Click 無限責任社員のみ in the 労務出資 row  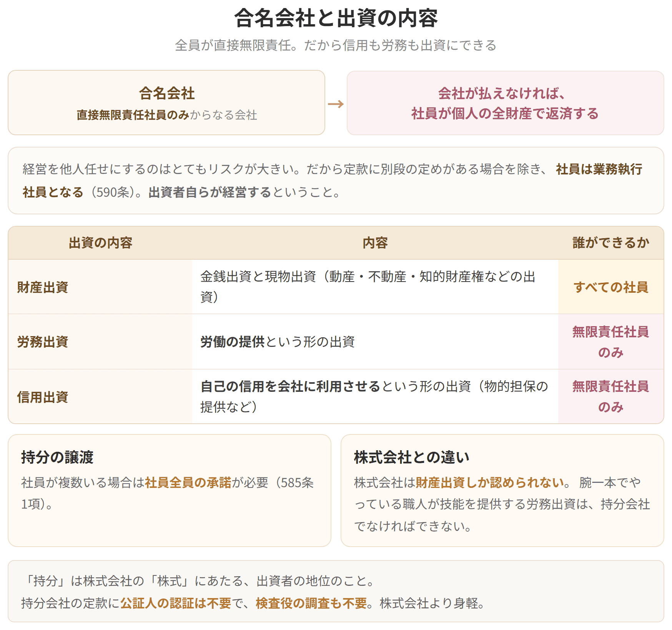[611, 342]
